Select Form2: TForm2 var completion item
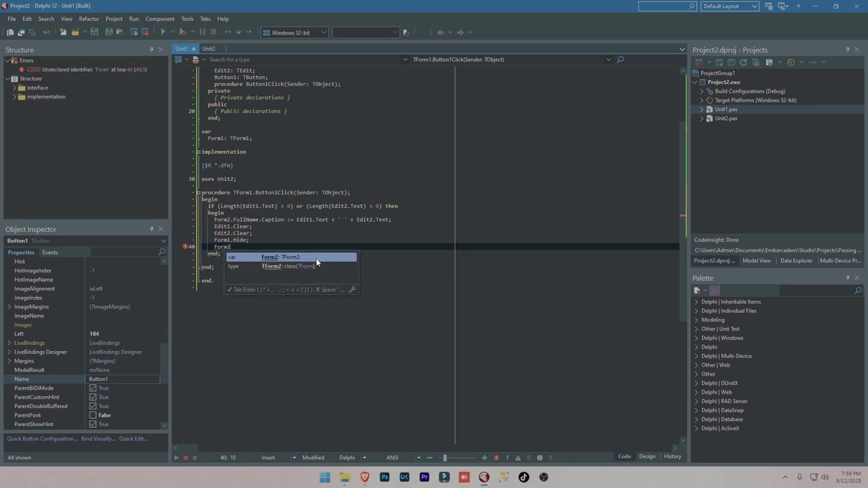 pos(291,258)
